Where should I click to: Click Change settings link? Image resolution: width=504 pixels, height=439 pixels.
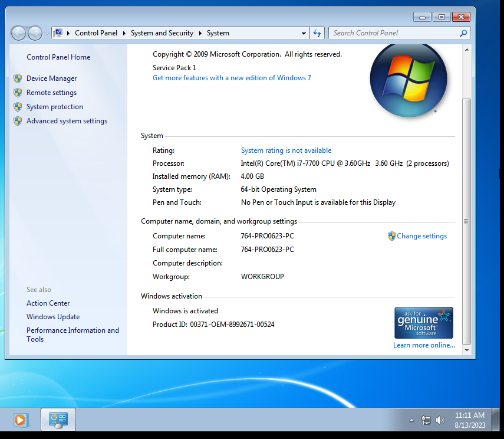421,236
